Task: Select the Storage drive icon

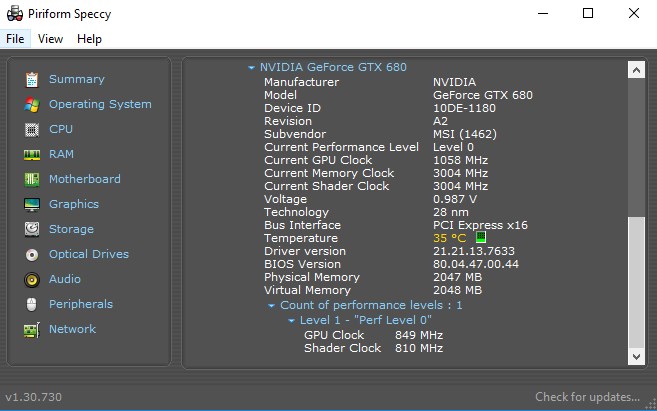Action: (x=32, y=229)
